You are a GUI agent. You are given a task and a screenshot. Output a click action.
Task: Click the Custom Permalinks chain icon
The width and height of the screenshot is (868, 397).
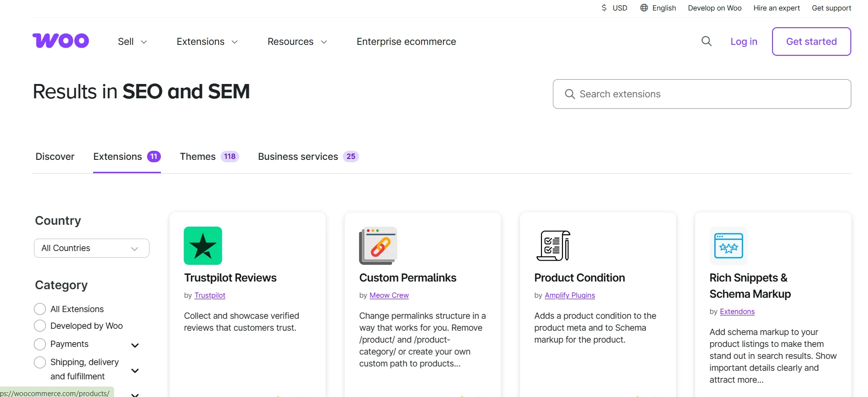tap(378, 246)
